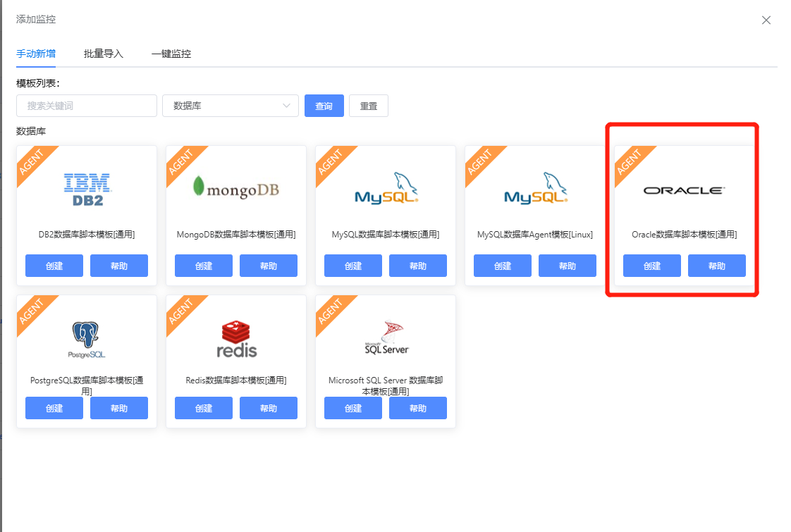The height and width of the screenshot is (532, 791).
Task: Click the 搜索关键词 input field
Action: coord(87,106)
